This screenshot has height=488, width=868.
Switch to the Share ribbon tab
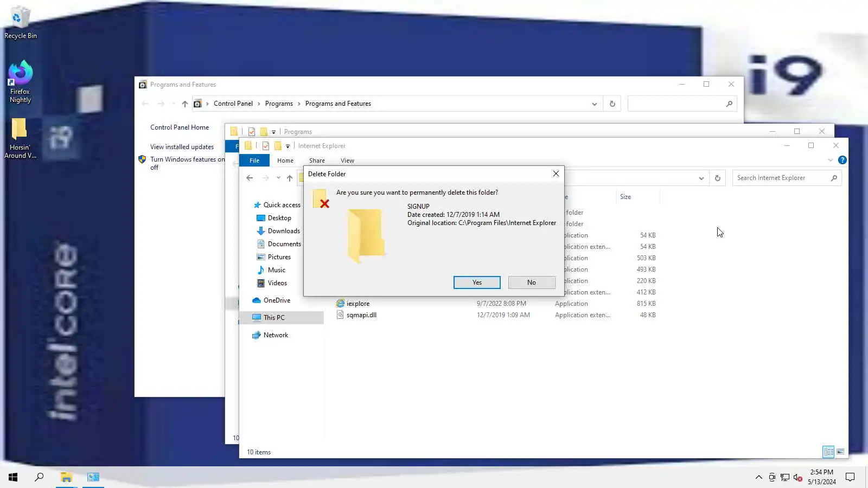coord(317,160)
